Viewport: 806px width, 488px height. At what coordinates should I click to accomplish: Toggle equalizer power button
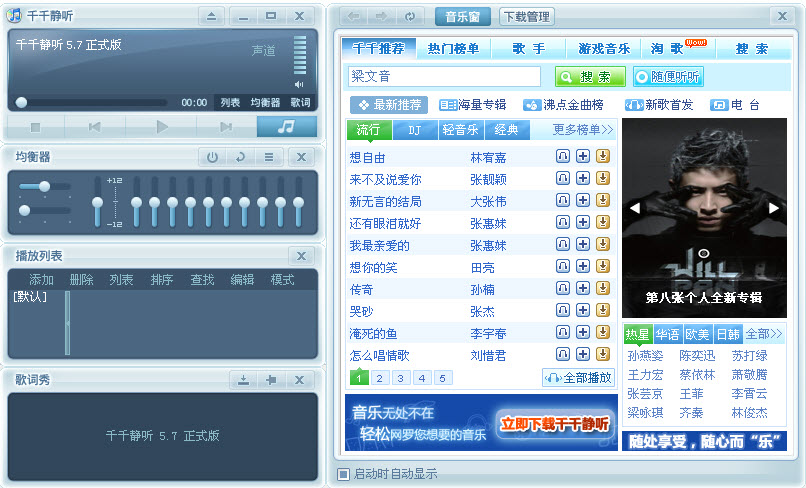coord(212,157)
